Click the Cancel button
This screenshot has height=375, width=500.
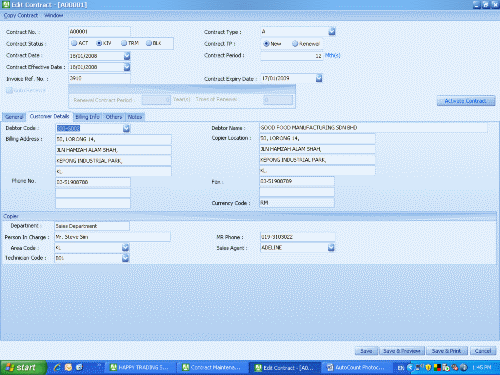point(483,351)
